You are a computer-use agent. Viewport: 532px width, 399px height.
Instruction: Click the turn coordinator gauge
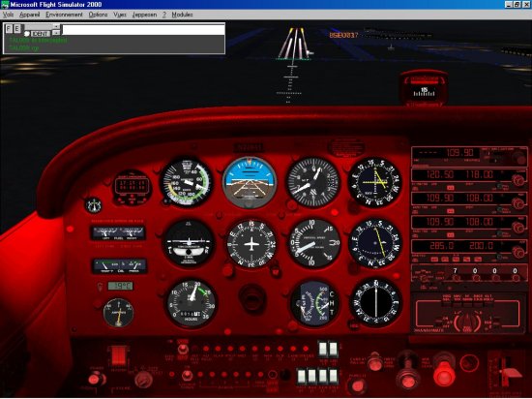click(189, 243)
